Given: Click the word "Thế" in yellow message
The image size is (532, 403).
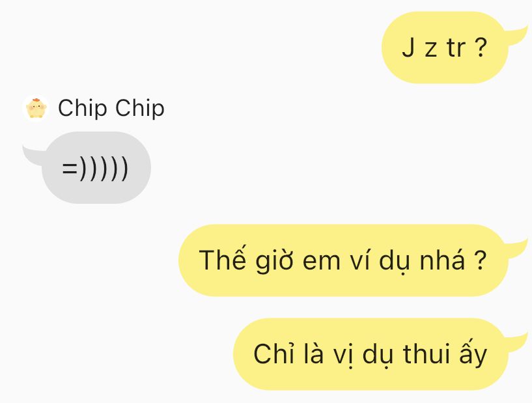Looking at the screenshot, I should point(222,259).
